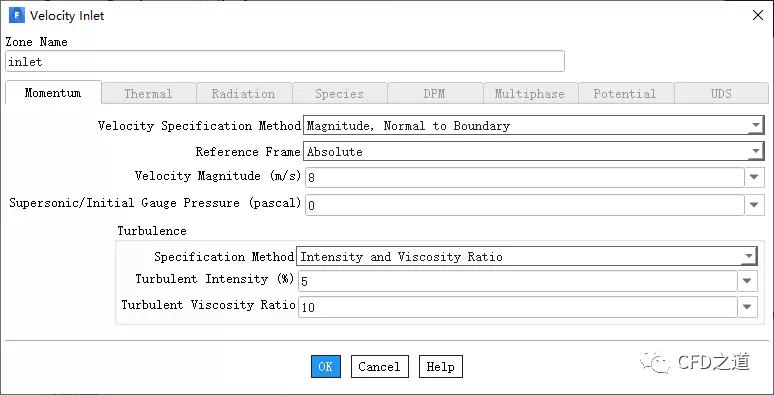
Task: Expand turbulence Specification Method dropdown
Action: coord(526,256)
